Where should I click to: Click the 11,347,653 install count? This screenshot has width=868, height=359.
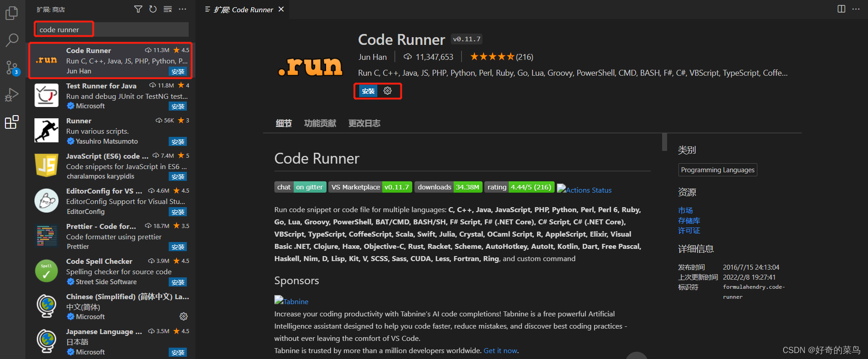[x=428, y=57]
